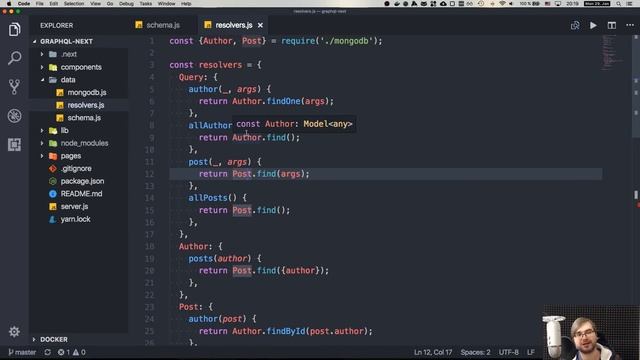Change end of line via LF indicator
The width and height of the screenshot is (640, 360).
click(x=531, y=352)
